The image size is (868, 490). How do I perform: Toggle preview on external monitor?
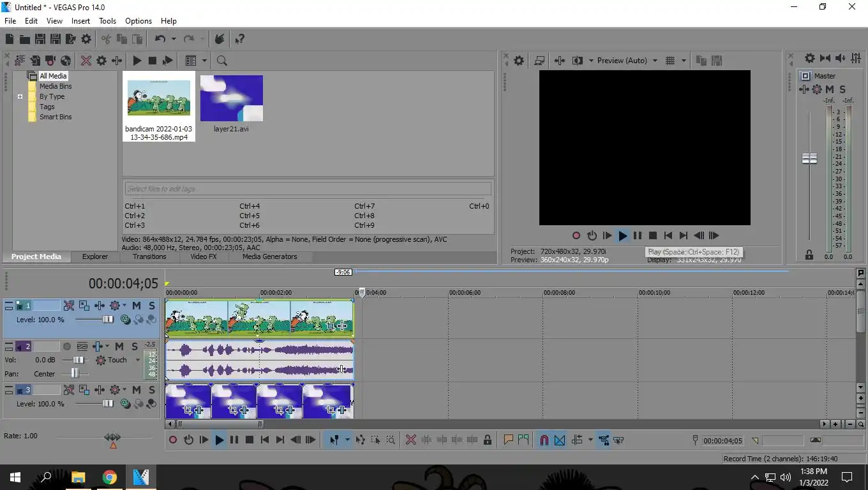[x=539, y=61]
